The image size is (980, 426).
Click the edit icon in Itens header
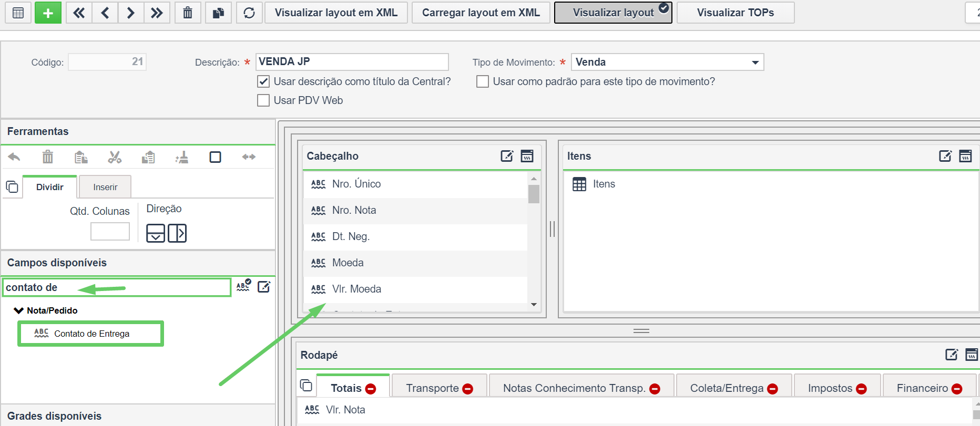click(x=945, y=156)
